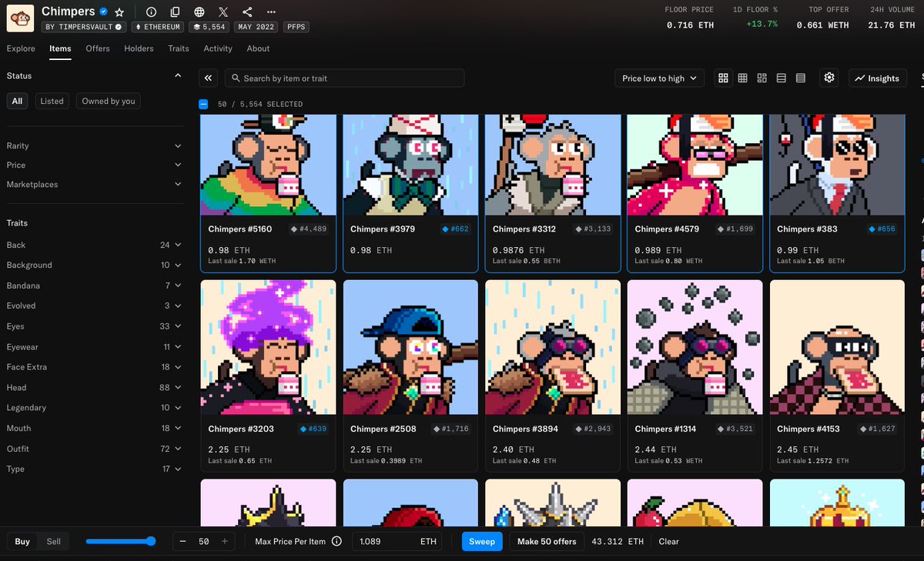Image resolution: width=924 pixels, height=561 pixels.
Task: Switch to mosaic grid layout view
Action: [762, 78]
